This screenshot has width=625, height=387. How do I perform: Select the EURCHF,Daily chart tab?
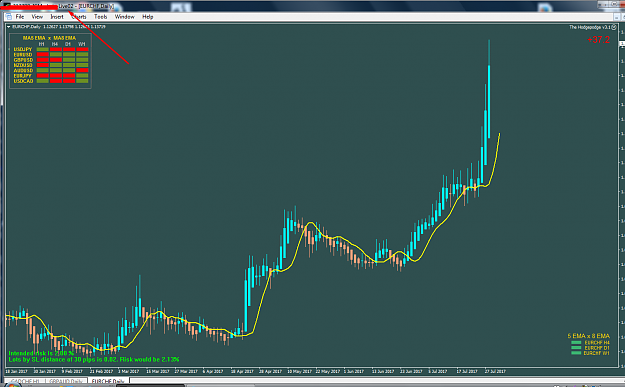coord(108,382)
